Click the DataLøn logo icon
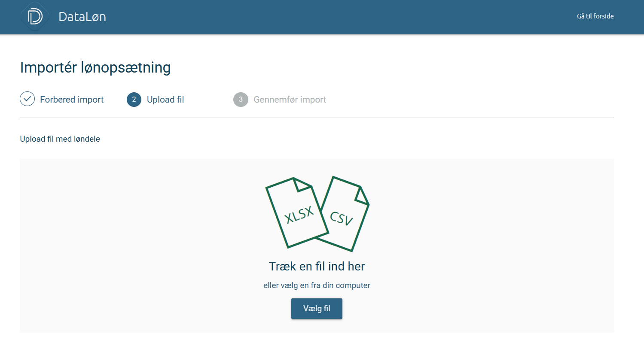The height and width of the screenshot is (343, 644). [x=35, y=17]
